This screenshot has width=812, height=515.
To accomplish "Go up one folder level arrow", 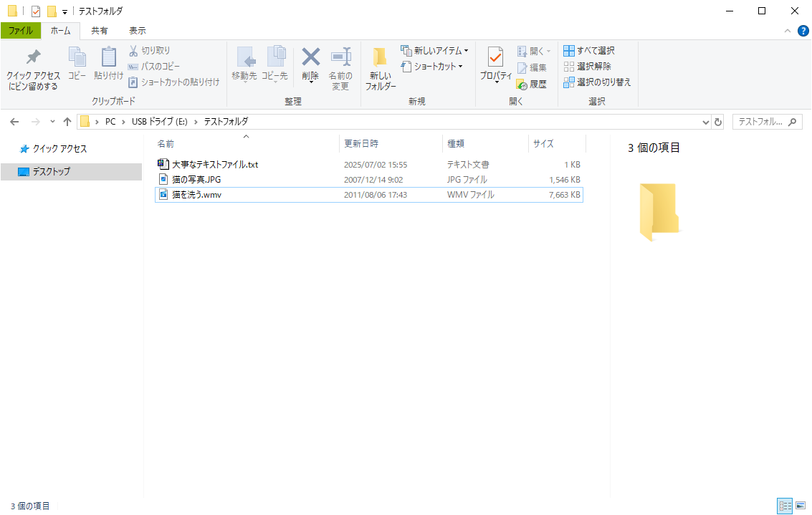I will tap(67, 122).
